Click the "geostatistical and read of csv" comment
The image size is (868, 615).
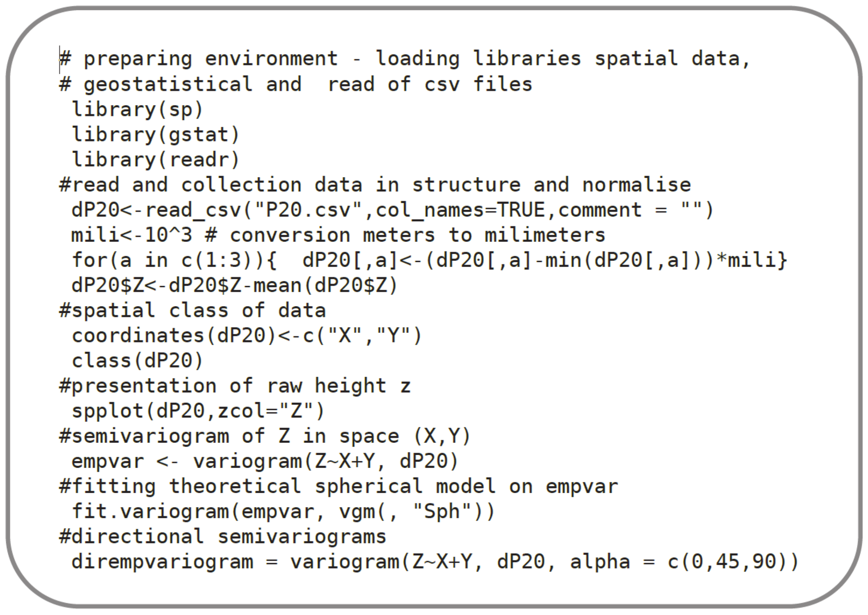pyautogui.click(x=295, y=84)
